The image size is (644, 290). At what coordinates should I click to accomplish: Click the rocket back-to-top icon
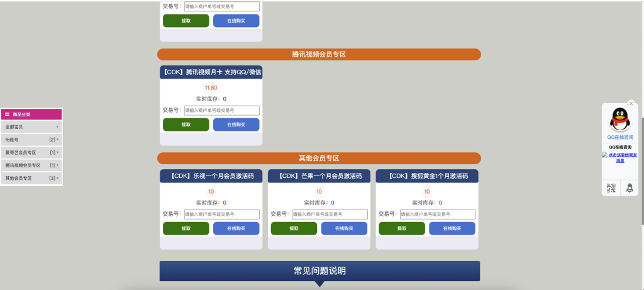(630, 188)
